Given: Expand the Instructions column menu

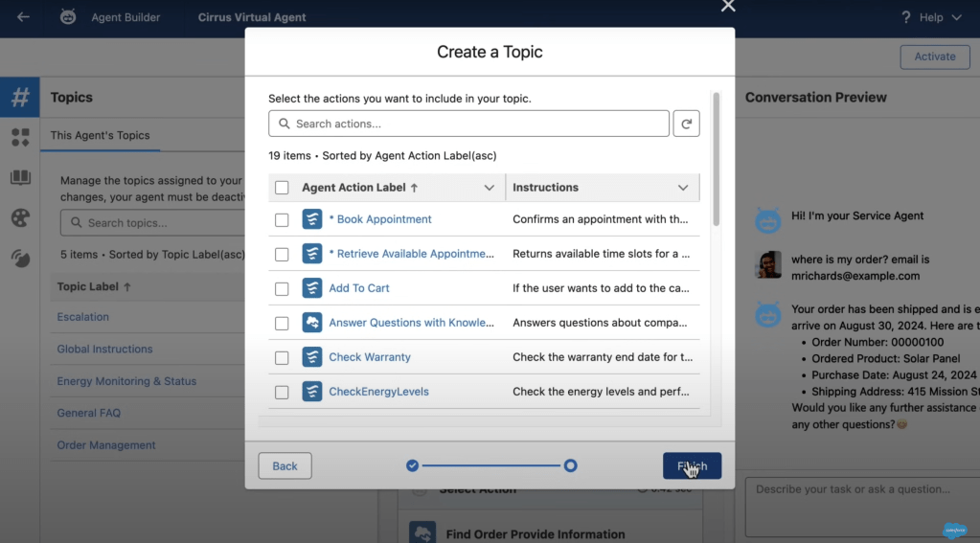Looking at the screenshot, I should click(683, 188).
